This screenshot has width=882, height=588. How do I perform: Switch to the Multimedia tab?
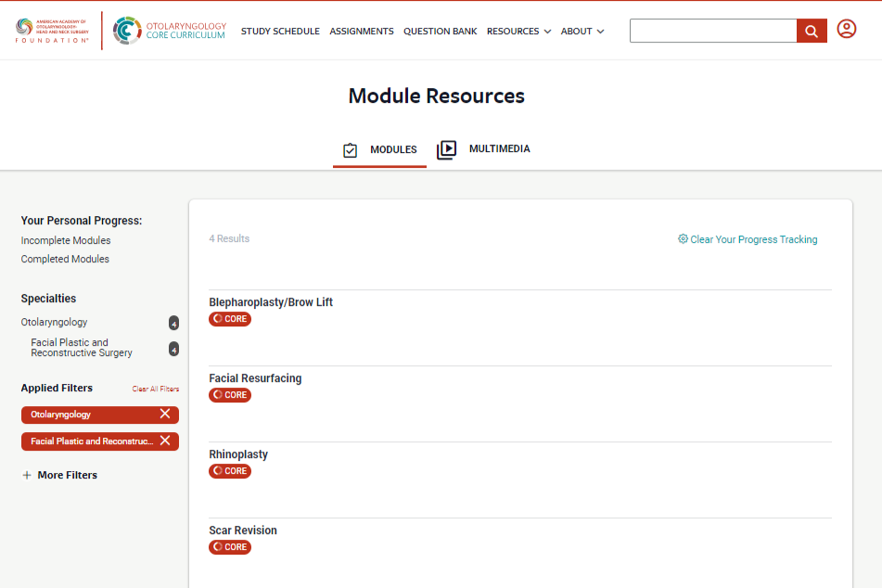(x=484, y=149)
